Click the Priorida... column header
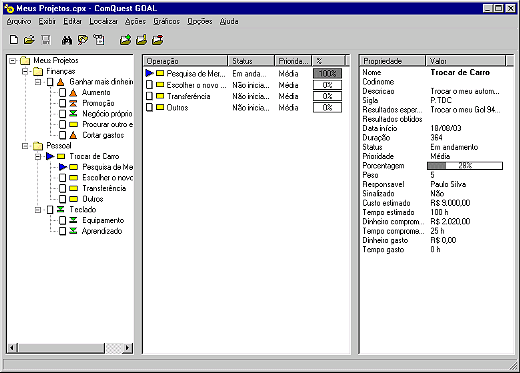520x373 pixels. tap(293, 61)
